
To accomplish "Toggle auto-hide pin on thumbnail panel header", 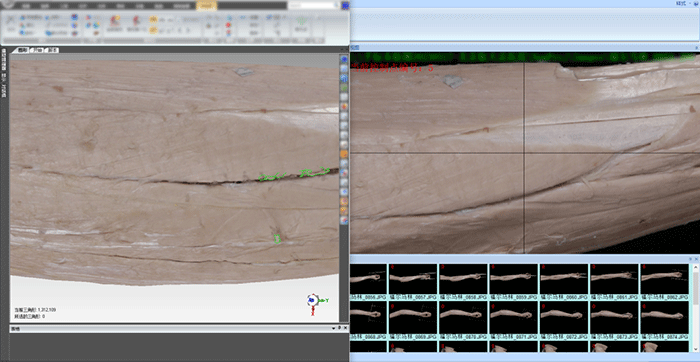I will coord(690,259).
